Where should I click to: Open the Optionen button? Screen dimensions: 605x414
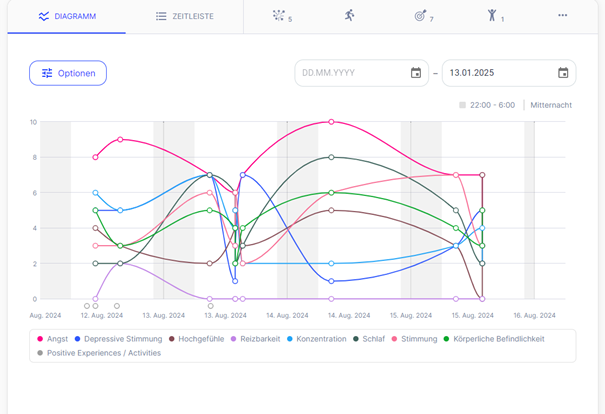(x=67, y=73)
